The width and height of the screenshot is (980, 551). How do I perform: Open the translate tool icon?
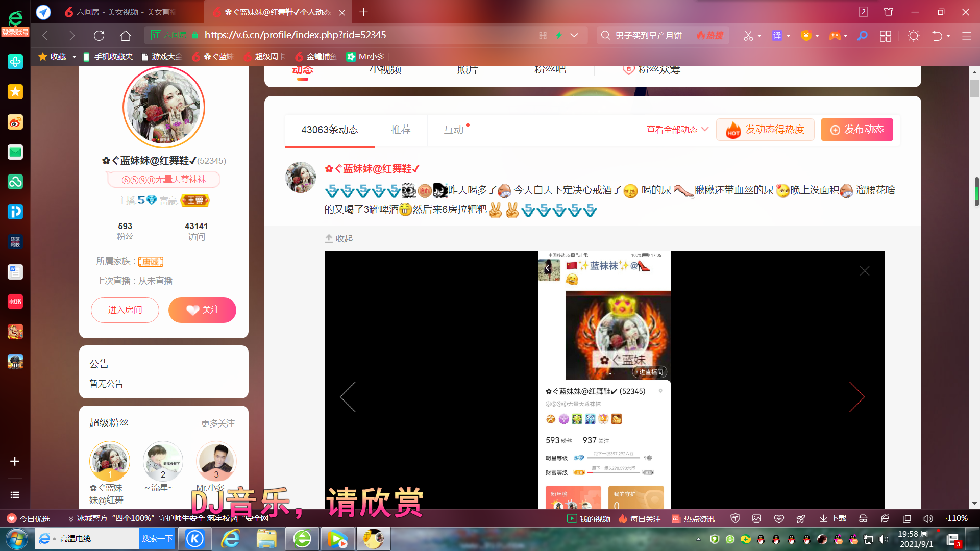pos(777,36)
